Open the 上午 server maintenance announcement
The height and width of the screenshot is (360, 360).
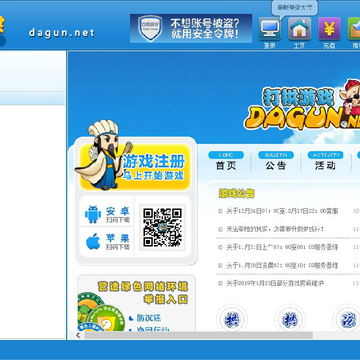click(282, 247)
